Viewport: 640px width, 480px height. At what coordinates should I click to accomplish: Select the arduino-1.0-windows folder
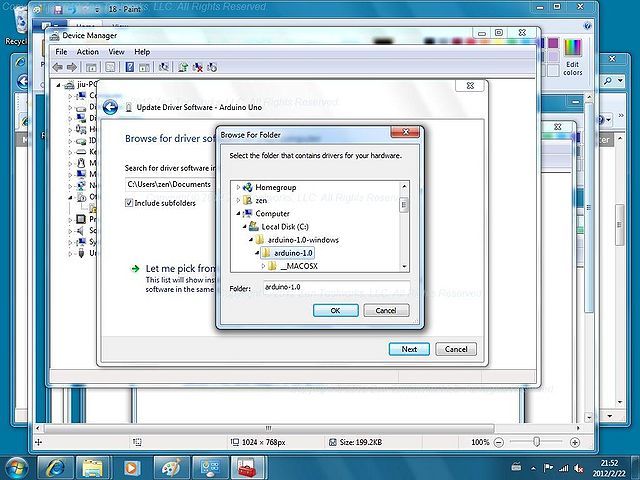[x=303, y=240]
